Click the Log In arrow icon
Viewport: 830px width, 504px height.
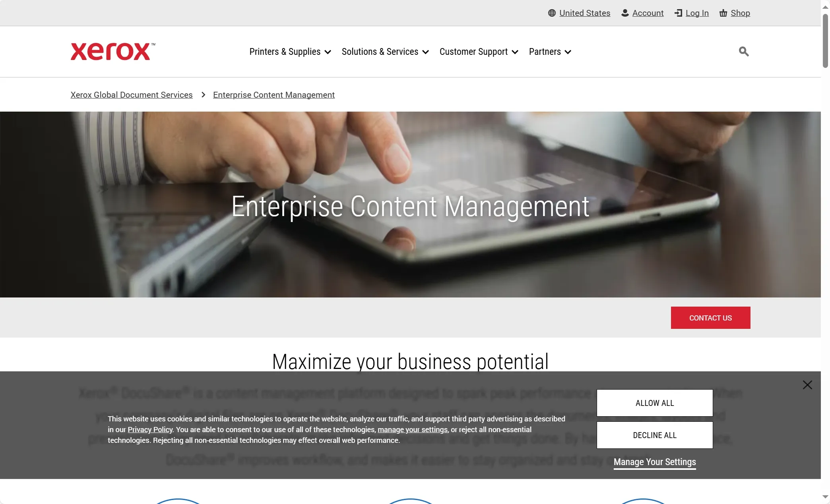(x=678, y=13)
